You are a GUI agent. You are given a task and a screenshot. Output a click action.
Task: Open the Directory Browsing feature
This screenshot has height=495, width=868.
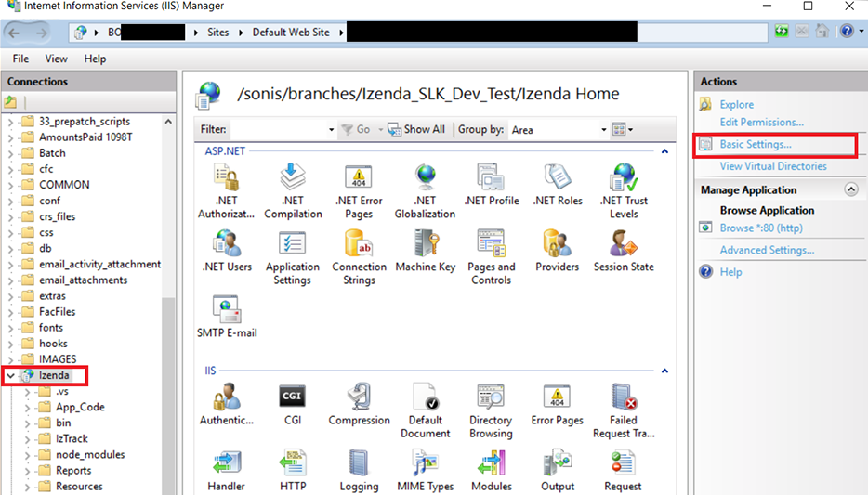(491, 410)
